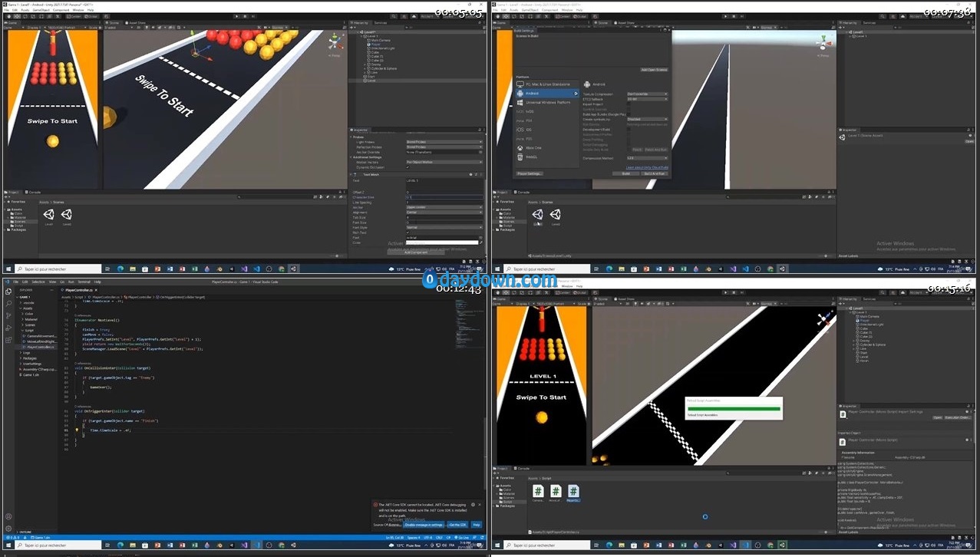
Task: Switch to the PlayerController.cs editor tab
Action: pos(79,291)
